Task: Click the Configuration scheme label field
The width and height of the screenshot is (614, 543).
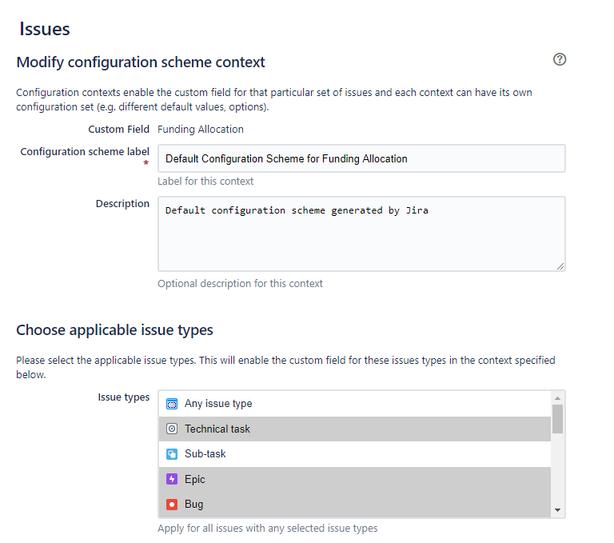Action: point(361,159)
